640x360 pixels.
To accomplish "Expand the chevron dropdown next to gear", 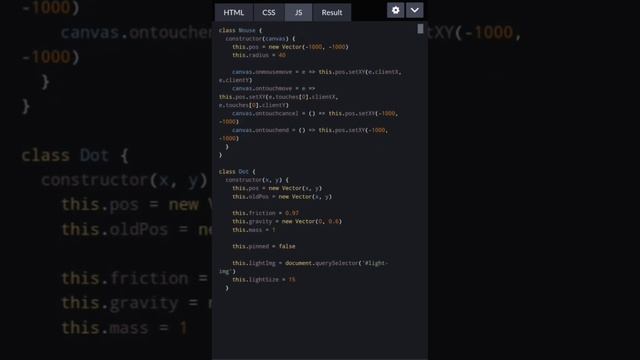I will [x=414, y=10].
